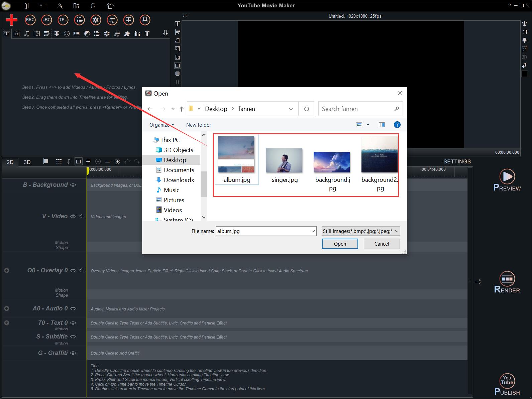Select the half-circle contrast effects icon
This screenshot has height=399, width=532.
click(87, 33)
